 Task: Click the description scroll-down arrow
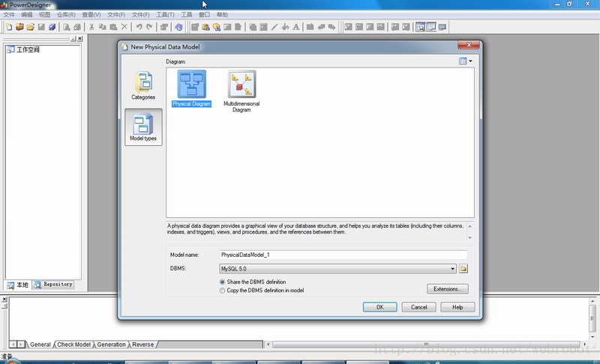pyautogui.click(x=470, y=237)
